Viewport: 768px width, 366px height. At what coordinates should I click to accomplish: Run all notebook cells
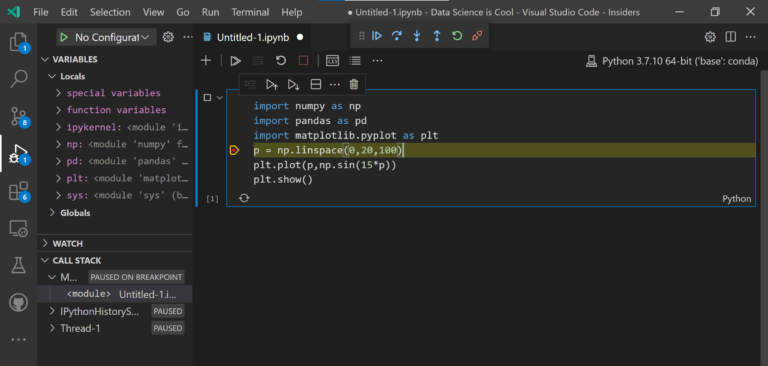pos(236,61)
